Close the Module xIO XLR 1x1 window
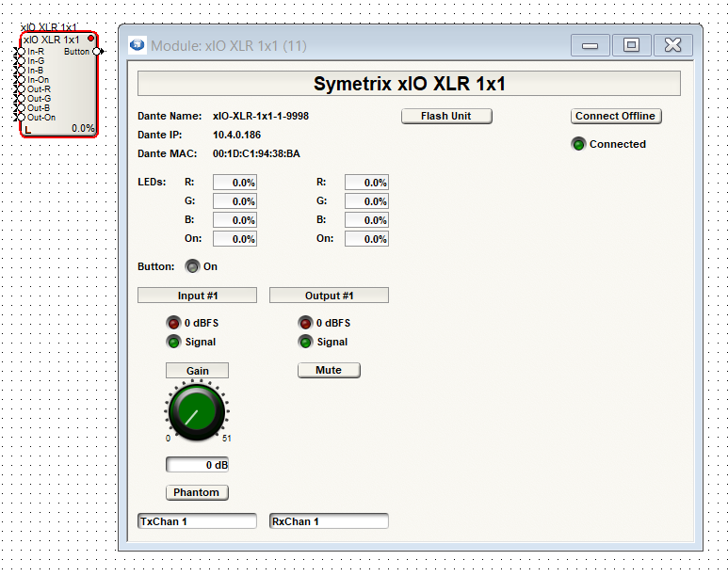 coord(673,45)
